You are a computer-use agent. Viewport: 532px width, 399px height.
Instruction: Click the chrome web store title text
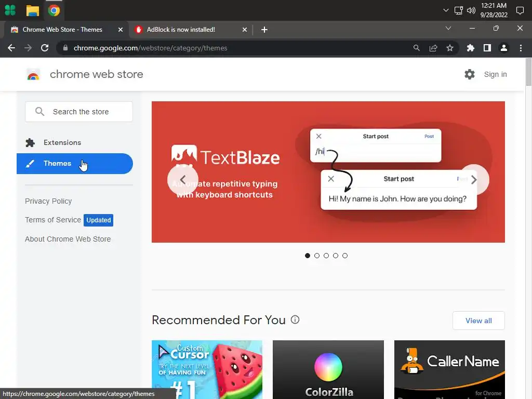(x=96, y=74)
